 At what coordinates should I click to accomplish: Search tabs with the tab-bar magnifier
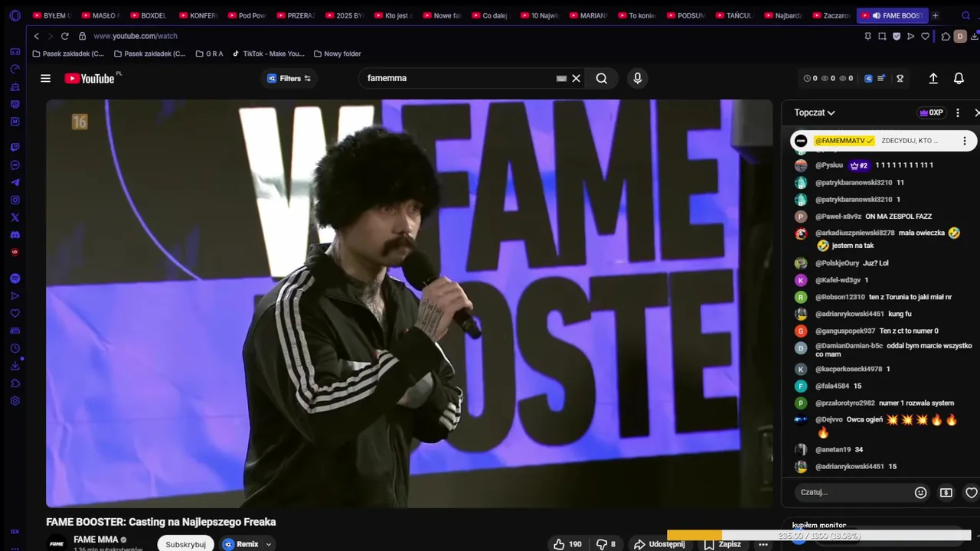coord(965,15)
